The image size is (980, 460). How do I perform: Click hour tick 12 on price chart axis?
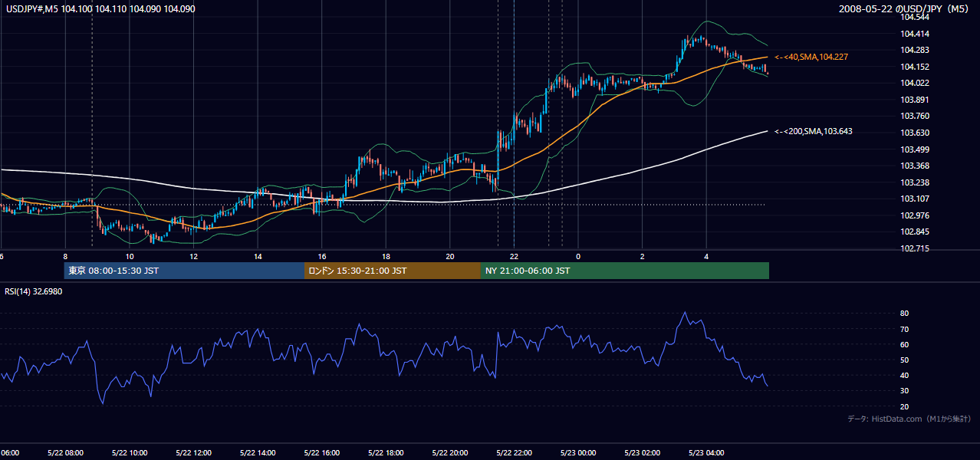(x=193, y=256)
